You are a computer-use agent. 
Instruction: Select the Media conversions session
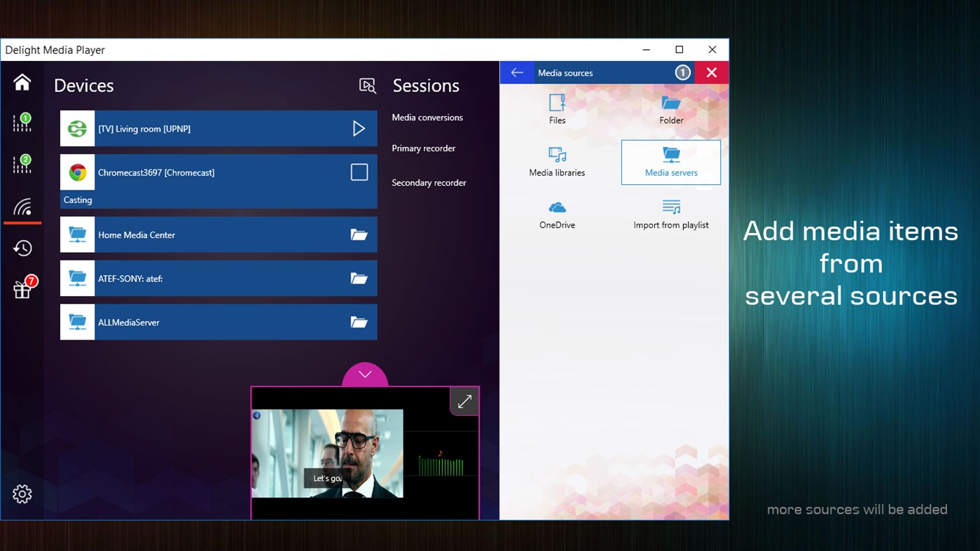tap(427, 118)
